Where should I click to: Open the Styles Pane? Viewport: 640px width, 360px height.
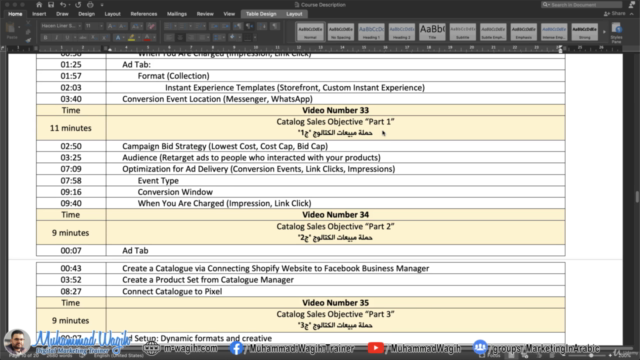coord(617,33)
